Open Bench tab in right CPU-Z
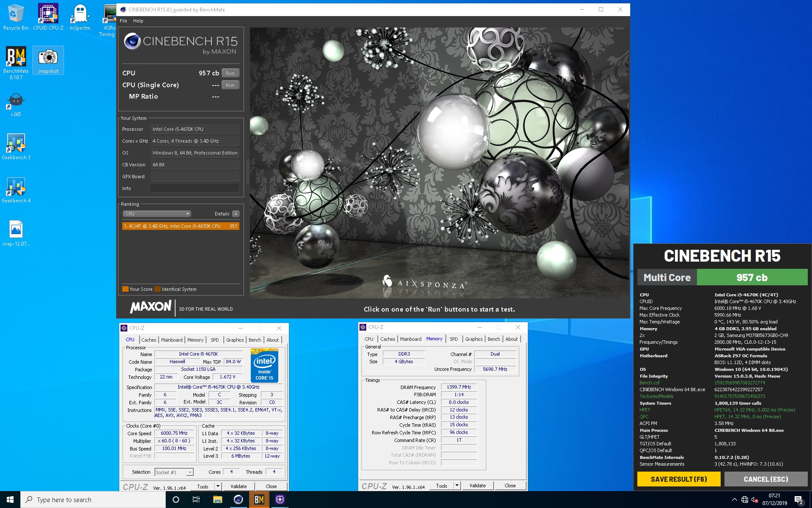Image resolution: width=812 pixels, height=508 pixels. coord(494,339)
